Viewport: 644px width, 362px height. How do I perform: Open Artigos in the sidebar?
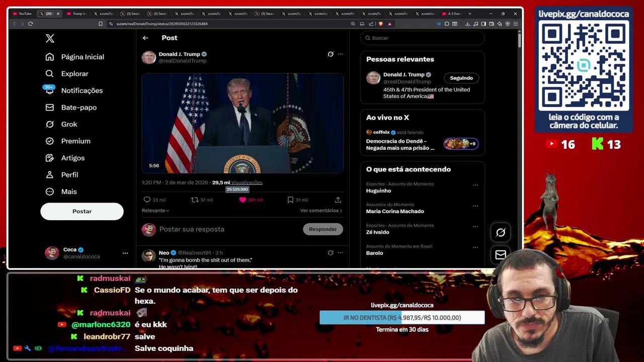(65, 158)
